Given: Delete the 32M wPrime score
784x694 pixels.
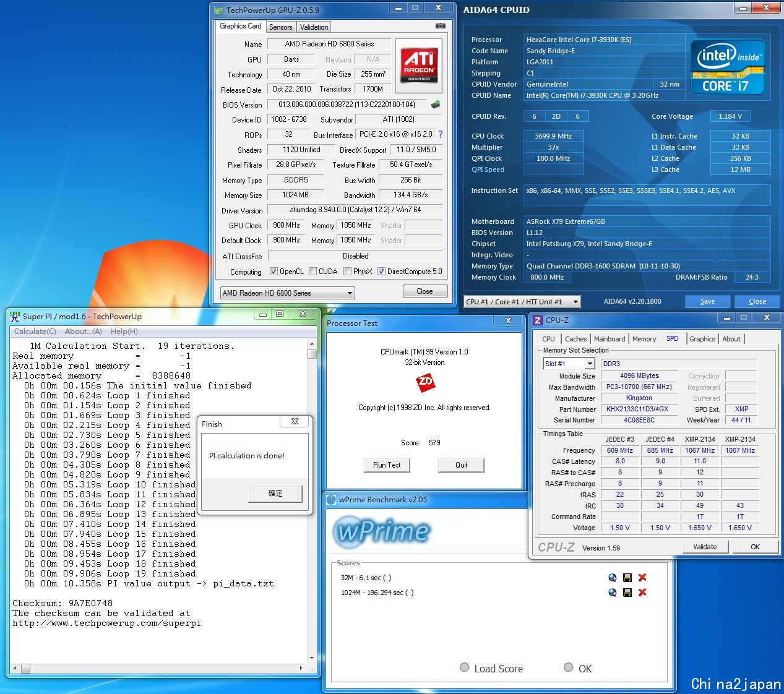Looking at the screenshot, I should 642,578.
